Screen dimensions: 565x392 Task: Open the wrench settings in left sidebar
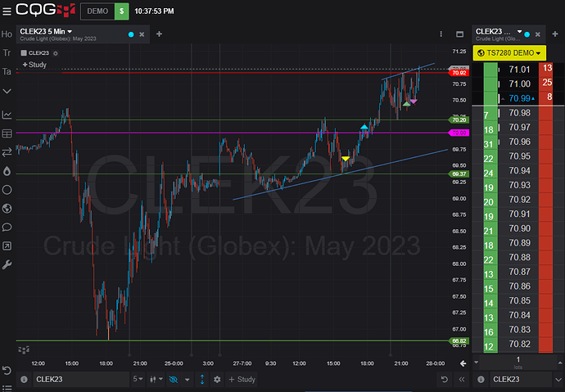tap(7, 264)
